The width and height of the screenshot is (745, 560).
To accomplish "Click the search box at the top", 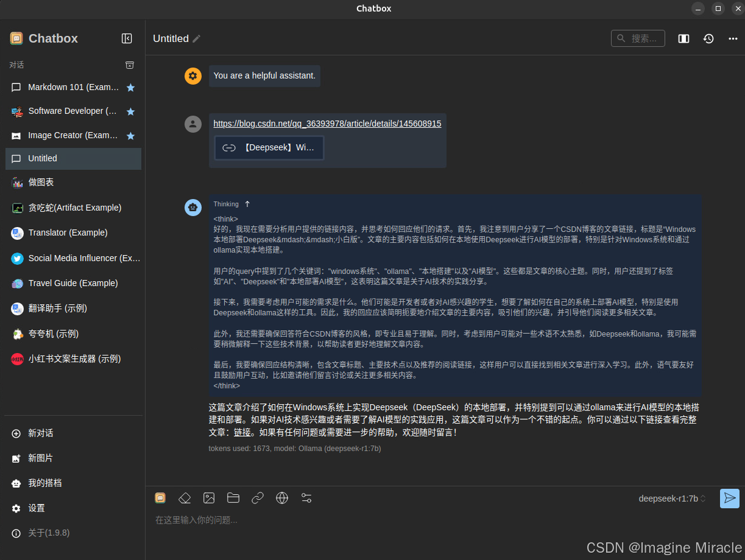I will 638,38.
